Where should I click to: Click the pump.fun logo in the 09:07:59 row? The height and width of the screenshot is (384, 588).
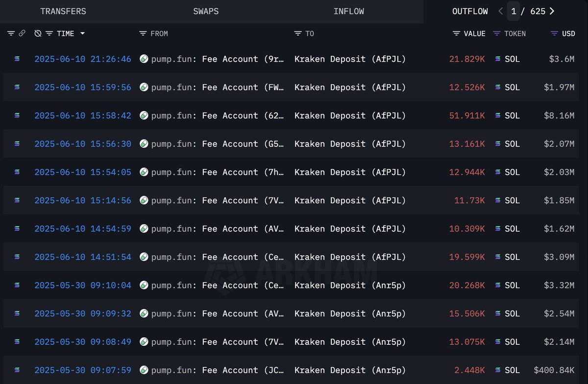[144, 370]
